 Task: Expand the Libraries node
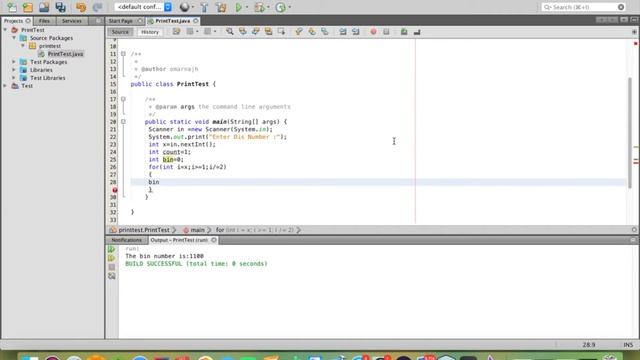14,70
